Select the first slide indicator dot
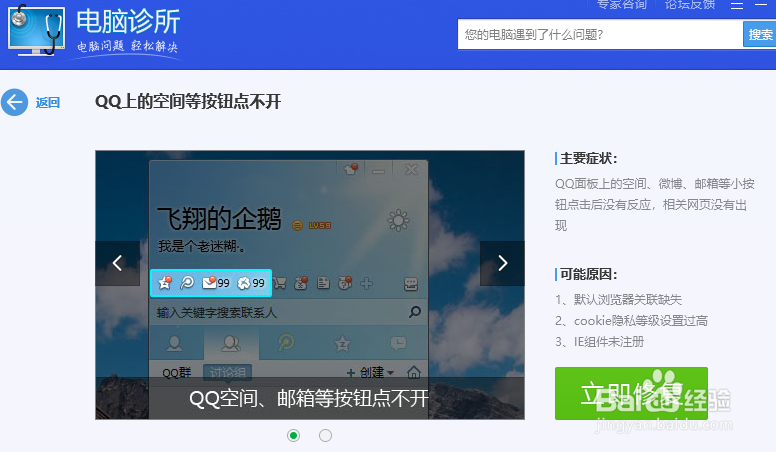Image resolution: width=776 pixels, height=452 pixels. [293, 435]
